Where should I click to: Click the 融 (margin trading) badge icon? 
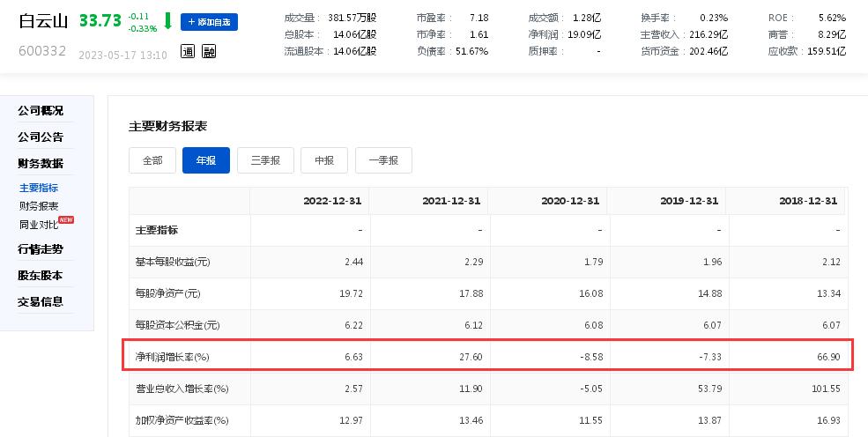click(x=209, y=52)
